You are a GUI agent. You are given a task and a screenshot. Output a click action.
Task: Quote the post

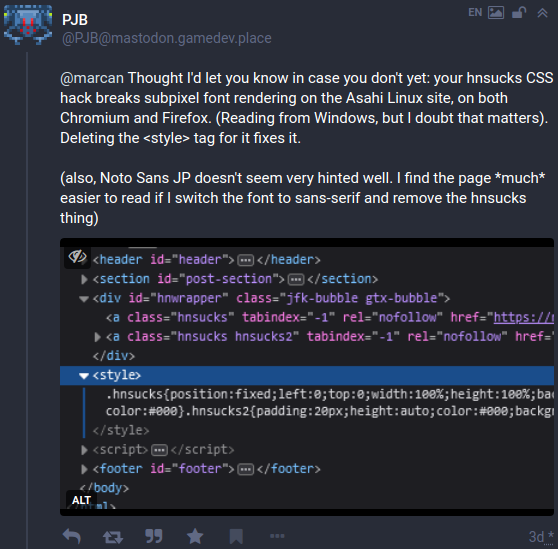coord(154,536)
